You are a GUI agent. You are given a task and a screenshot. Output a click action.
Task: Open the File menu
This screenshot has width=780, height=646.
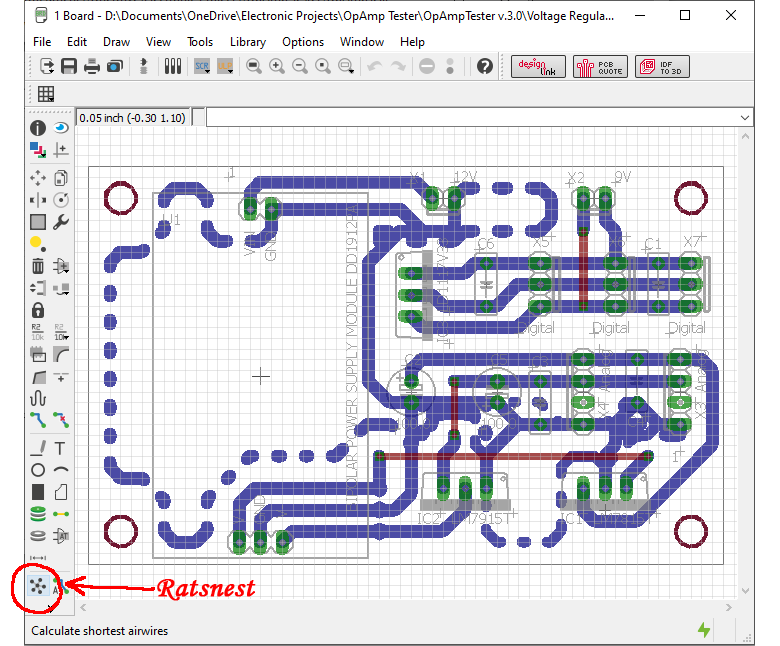tap(42, 42)
